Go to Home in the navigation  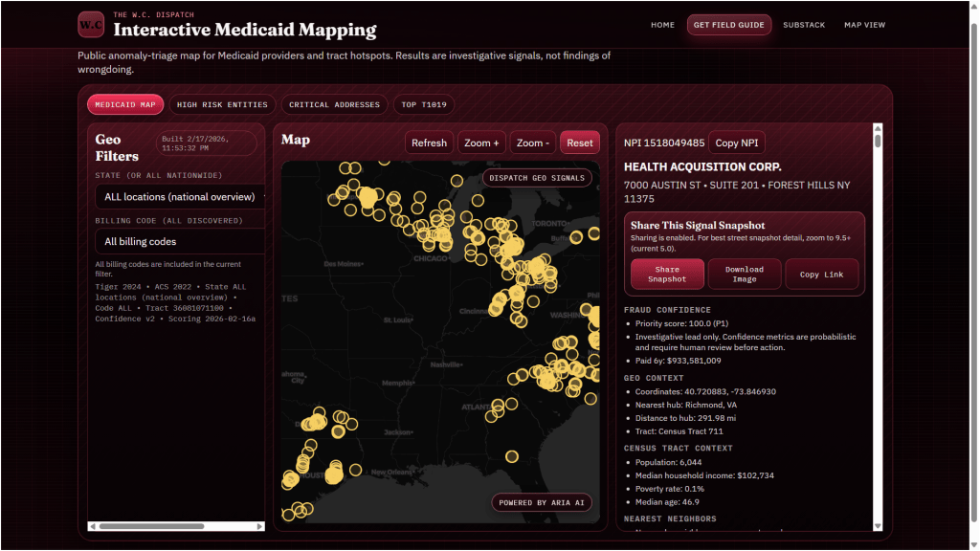click(x=662, y=25)
